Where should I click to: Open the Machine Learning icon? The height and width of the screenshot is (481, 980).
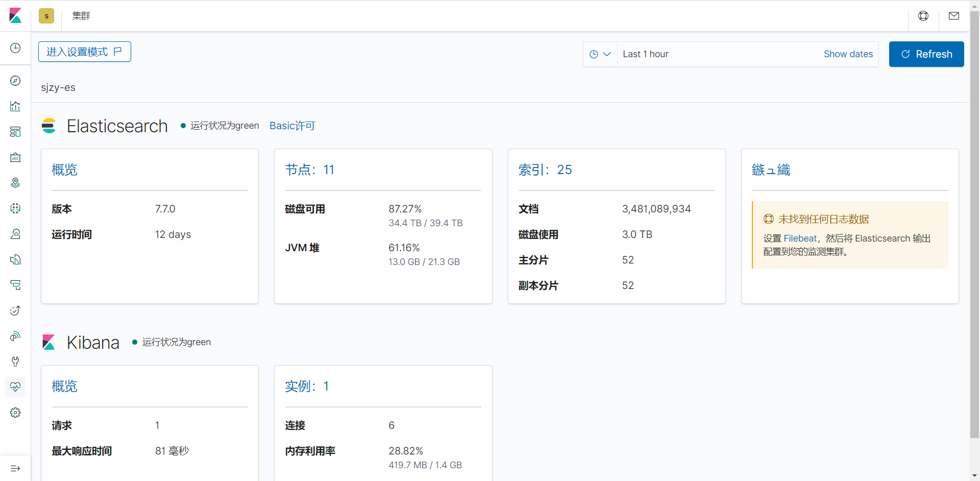(x=15, y=208)
